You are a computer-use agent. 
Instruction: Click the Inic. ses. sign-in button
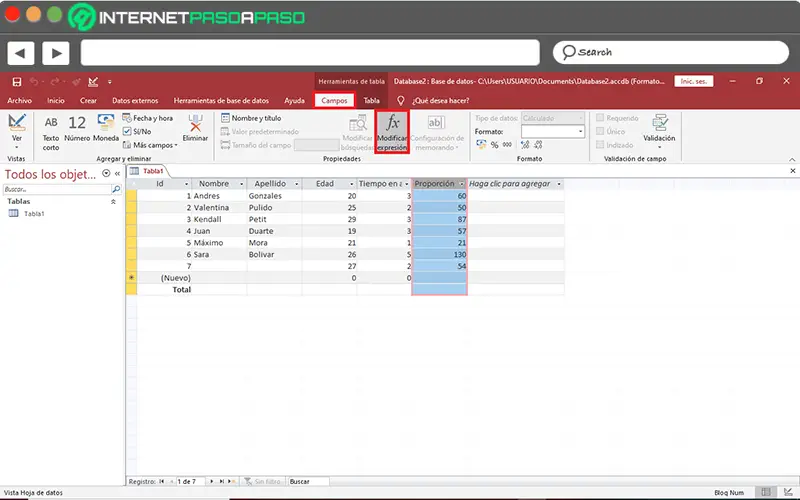pos(692,81)
